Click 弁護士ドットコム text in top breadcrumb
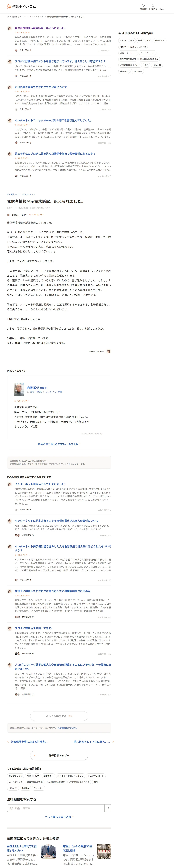 click(x=18, y=16)
